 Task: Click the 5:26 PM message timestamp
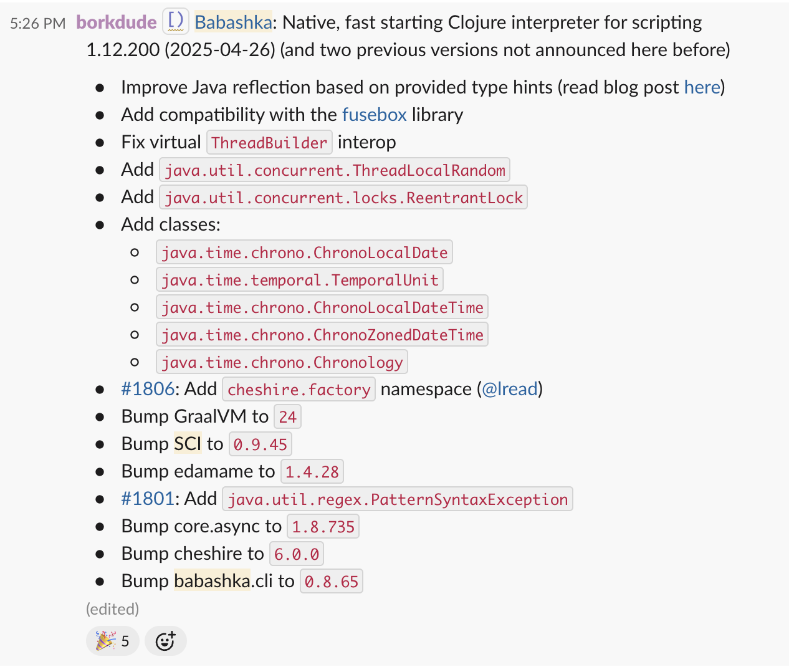(37, 24)
